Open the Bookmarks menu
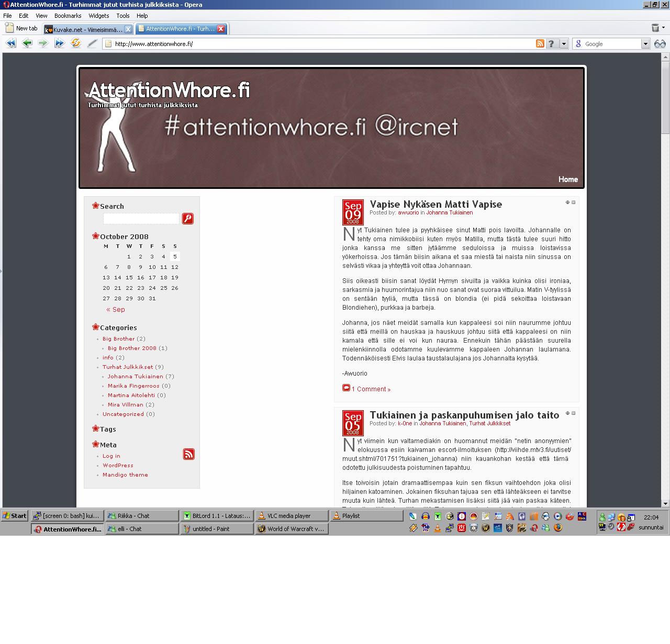The width and height of the screenshot is (670, 644). pos(68,16)
